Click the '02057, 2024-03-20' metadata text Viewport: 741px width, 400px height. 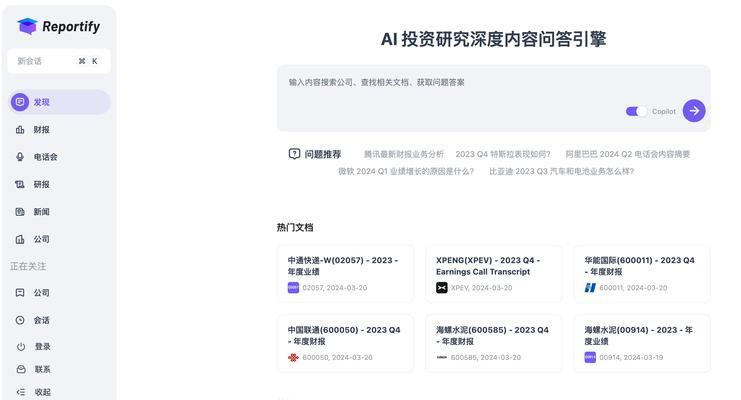pyautogui.click(x=335, y=287)
